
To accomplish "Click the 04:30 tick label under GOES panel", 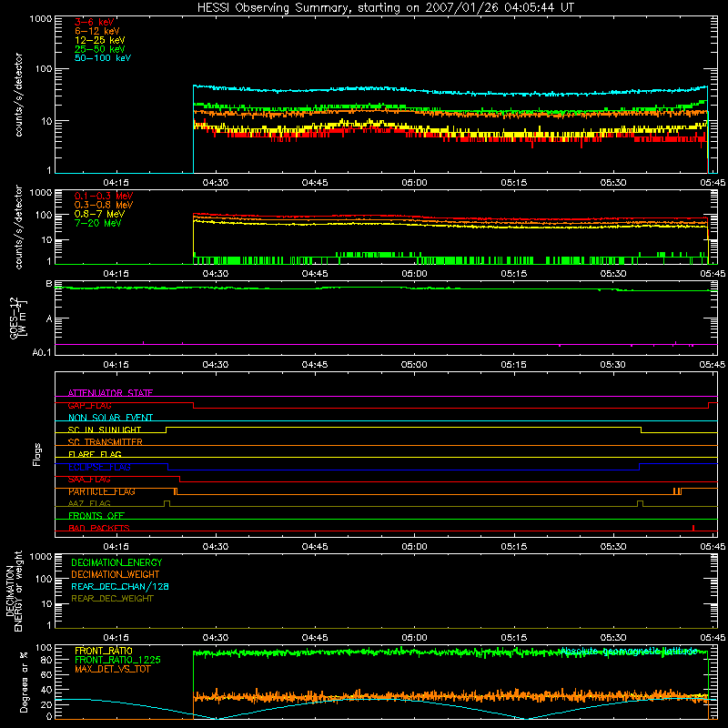I will (x=216, y=365).
